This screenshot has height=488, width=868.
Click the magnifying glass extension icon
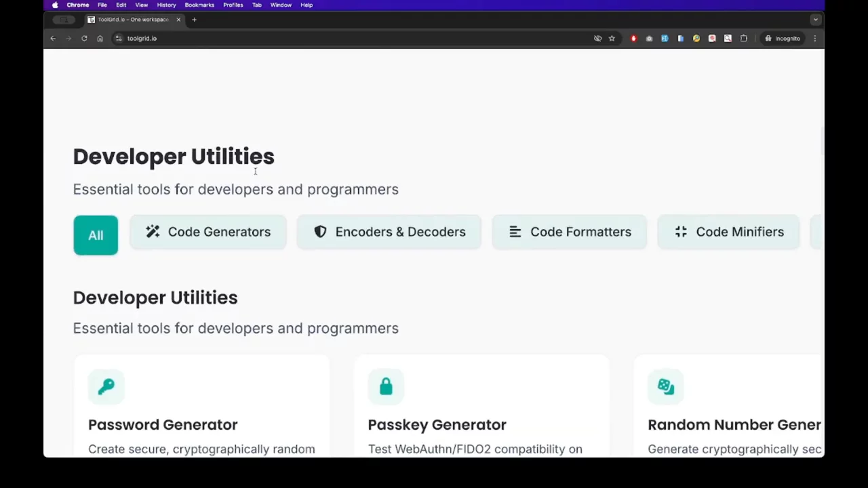tap(728, 39)
